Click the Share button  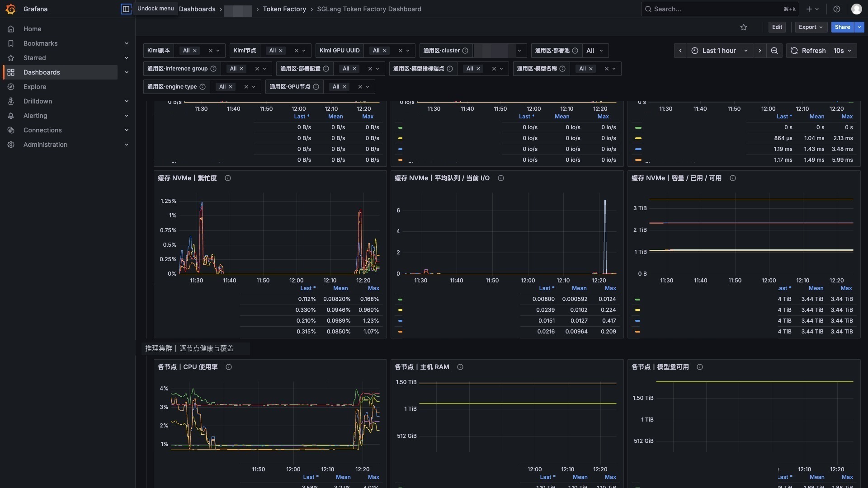842,27
